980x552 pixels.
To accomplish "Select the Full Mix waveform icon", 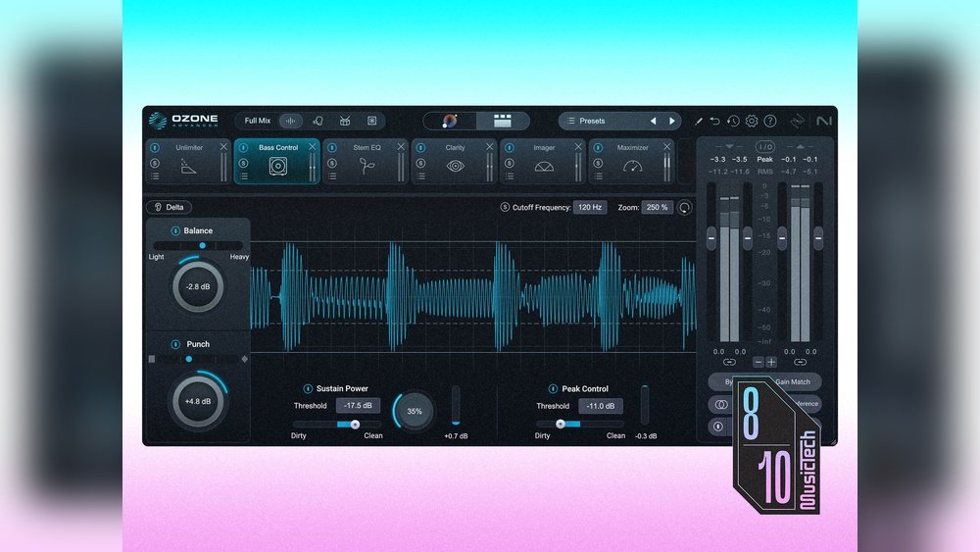I will (291, 121).
